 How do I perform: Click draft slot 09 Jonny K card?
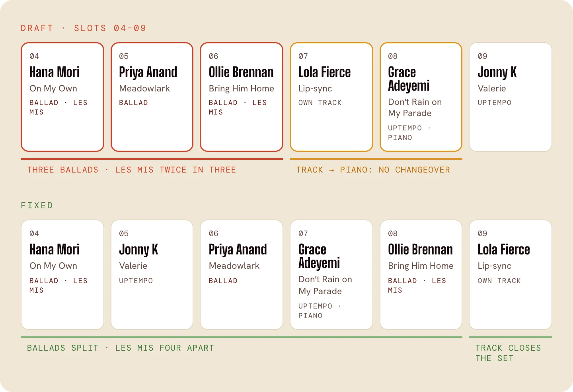point(511,97)
